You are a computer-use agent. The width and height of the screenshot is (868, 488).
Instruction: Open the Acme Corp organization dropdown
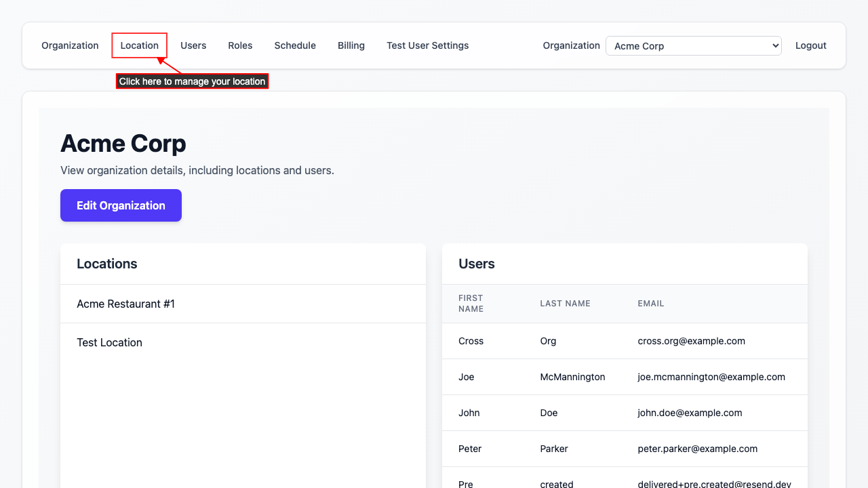tap(693, 45)
